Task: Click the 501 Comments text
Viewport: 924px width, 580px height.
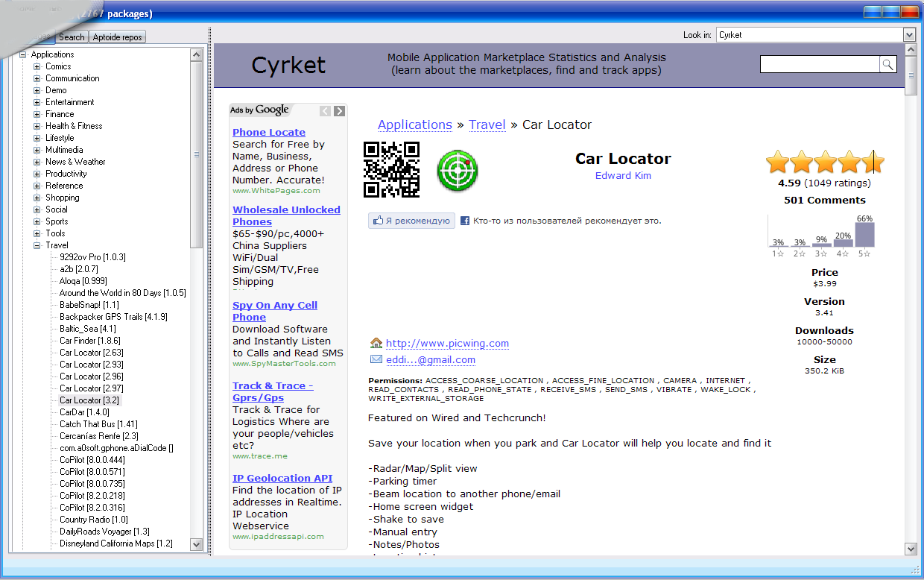Action: pyautogui.click(x=825, y=200)
